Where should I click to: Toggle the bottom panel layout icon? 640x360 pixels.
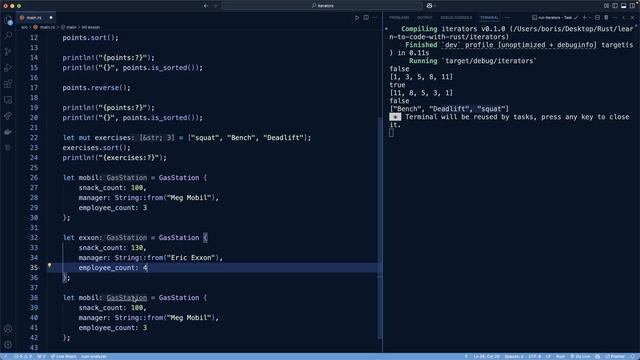point(624,6)
